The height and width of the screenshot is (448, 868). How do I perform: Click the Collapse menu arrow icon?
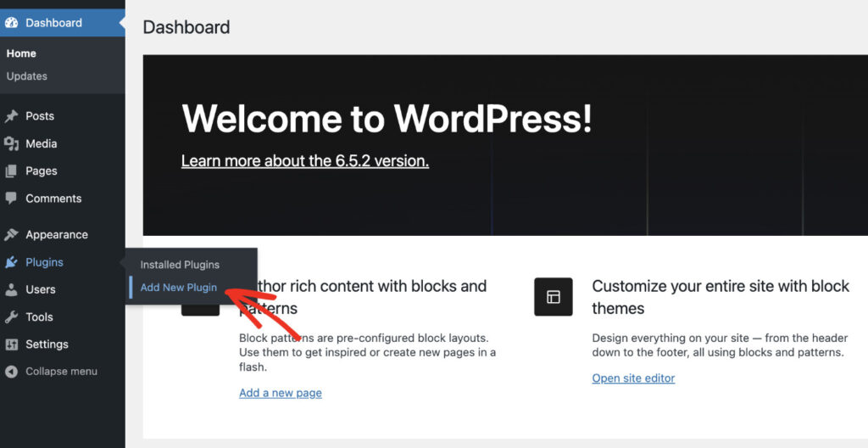[11, 372]
